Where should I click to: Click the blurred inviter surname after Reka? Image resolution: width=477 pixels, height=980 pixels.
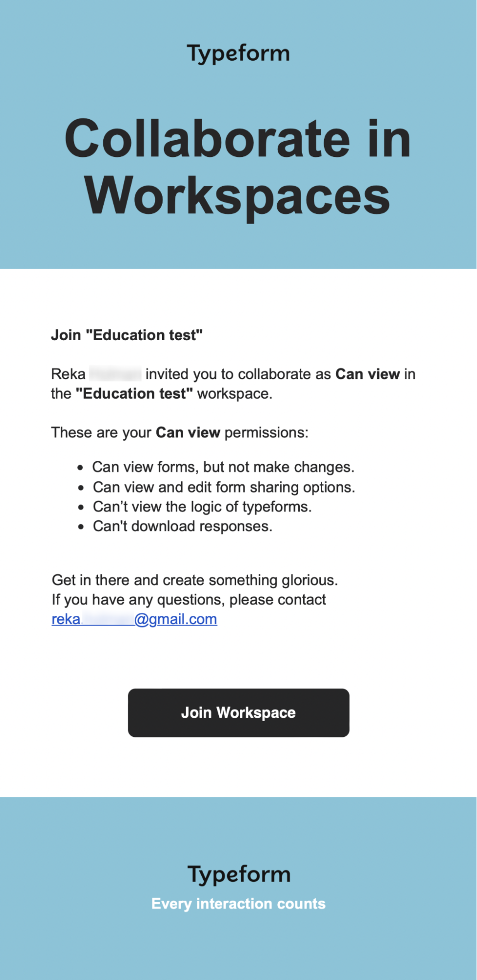(x=116, y=374)
